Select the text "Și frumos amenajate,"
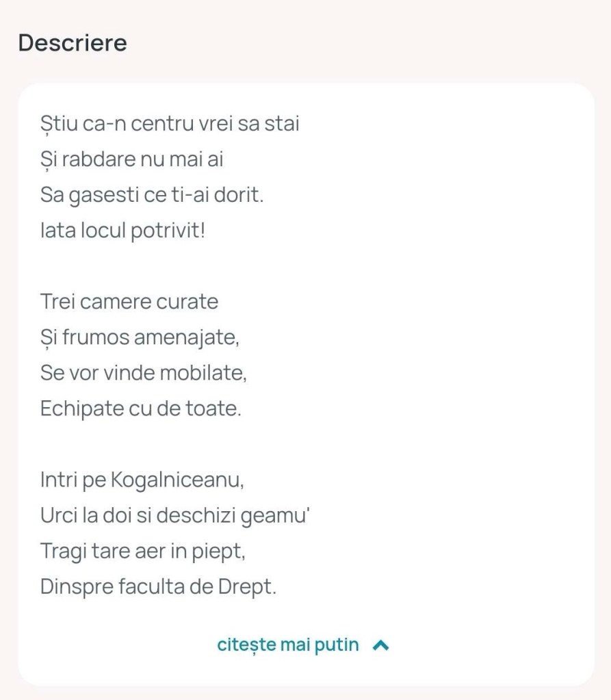The width and height of the screenshot is (611, 700). point(140,337)
